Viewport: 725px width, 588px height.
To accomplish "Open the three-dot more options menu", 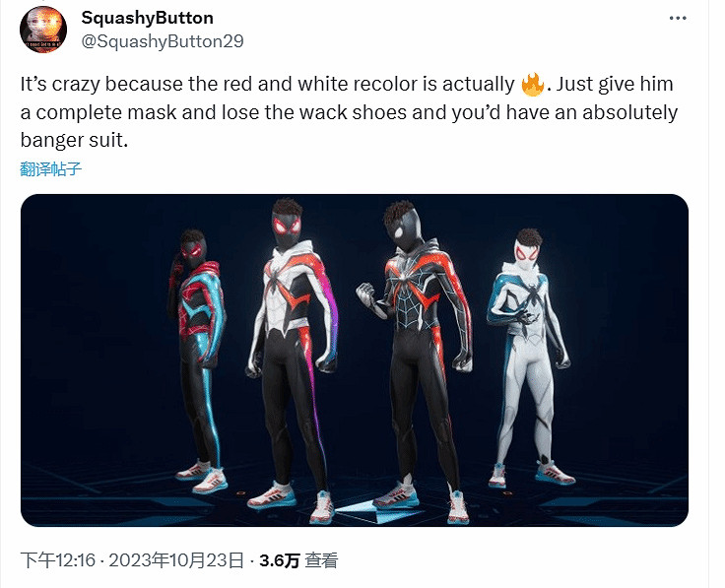I will pyautogui.click(x=678, y=19).
